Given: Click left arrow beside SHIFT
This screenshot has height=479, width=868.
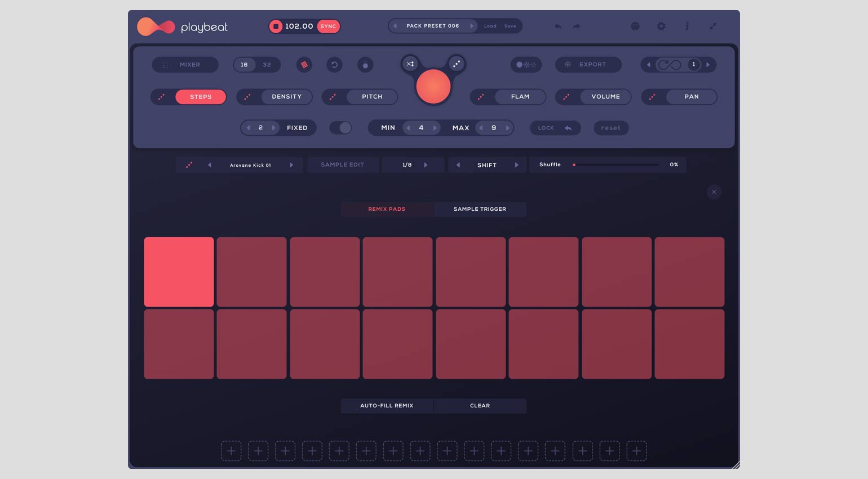Looking at the screenshot, I should point(458,165).
